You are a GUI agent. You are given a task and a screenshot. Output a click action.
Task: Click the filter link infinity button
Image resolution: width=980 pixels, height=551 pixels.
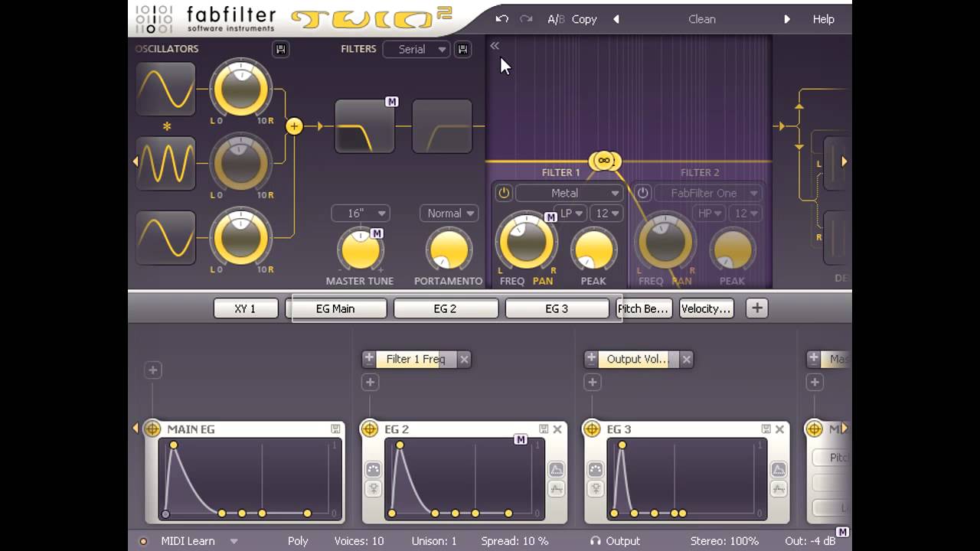pyautogui.click(x=604, y=161)
